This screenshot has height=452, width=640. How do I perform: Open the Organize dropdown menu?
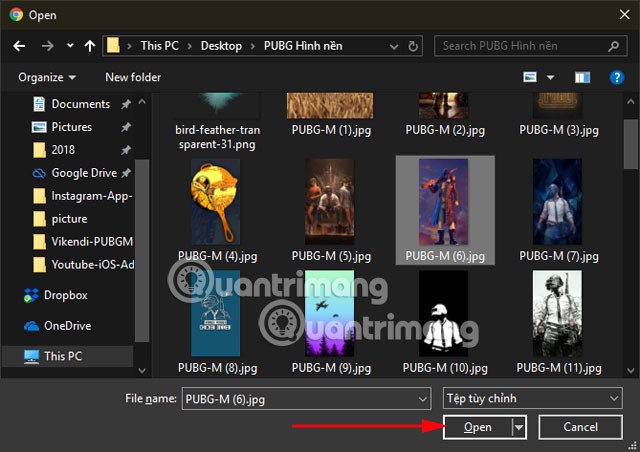pos(46,77)
